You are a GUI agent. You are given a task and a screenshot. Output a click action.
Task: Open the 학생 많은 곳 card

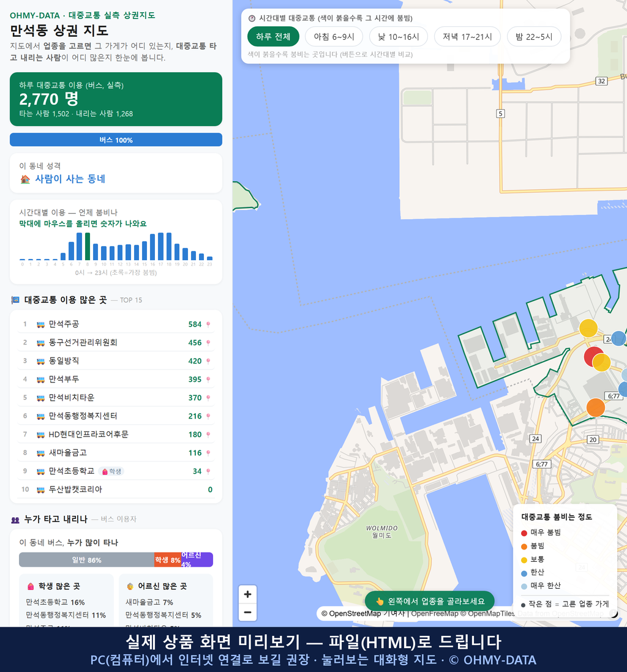coord(67,600)
